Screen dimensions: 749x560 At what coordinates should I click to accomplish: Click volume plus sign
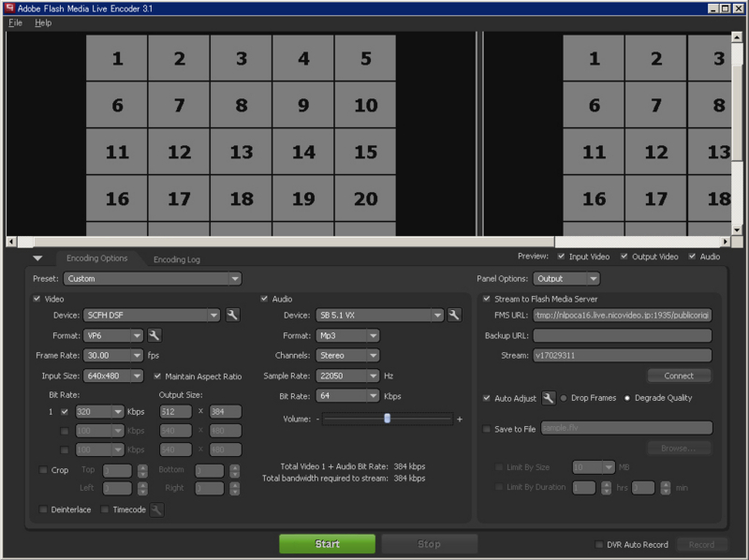pyautogui.click(x=460, y=419)
